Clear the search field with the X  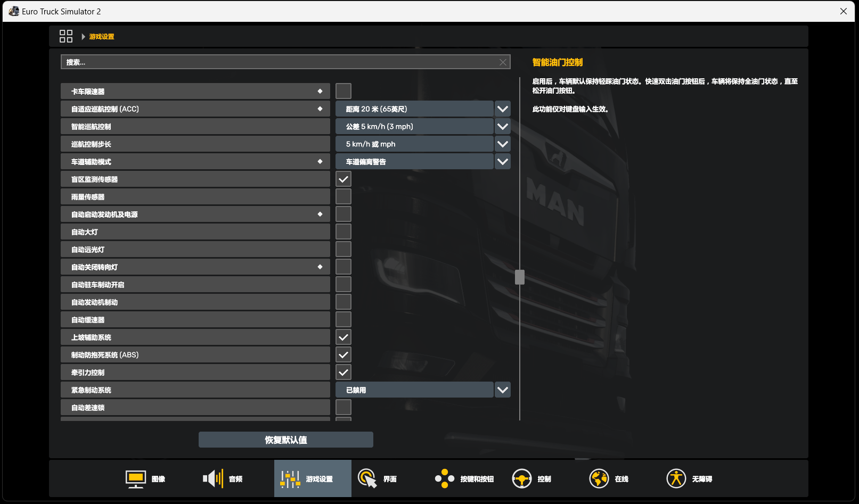[x=502, y=62]
